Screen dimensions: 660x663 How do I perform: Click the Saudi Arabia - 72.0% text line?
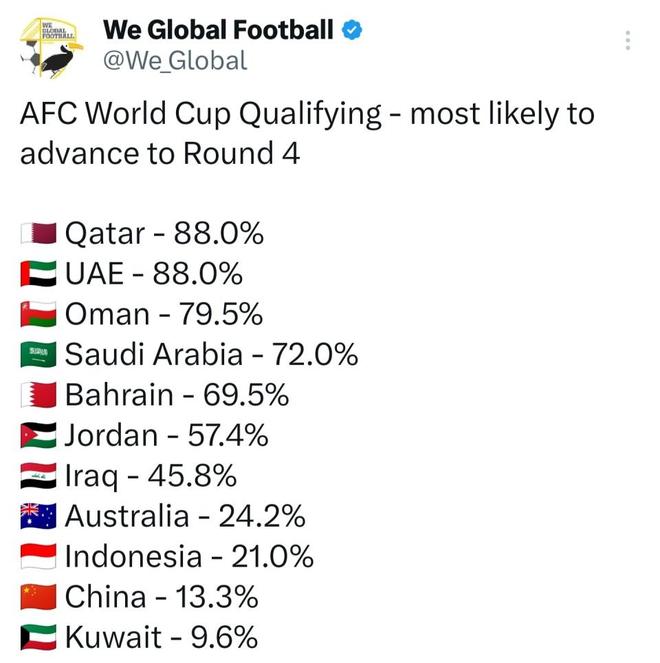211,355
